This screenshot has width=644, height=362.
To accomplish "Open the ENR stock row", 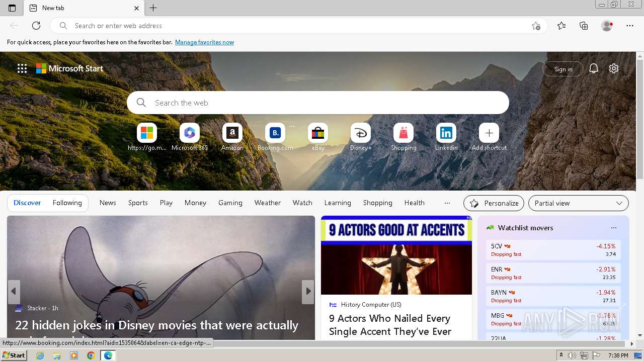I will (x=553, y=273).
